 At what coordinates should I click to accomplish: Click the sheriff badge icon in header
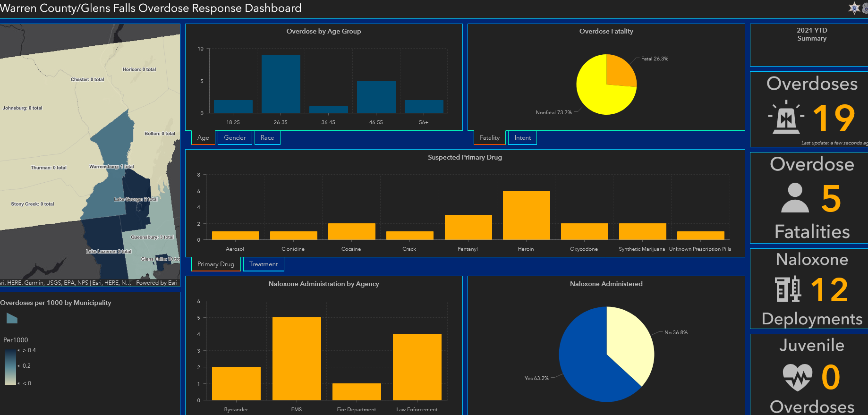(x=854, y=8)
